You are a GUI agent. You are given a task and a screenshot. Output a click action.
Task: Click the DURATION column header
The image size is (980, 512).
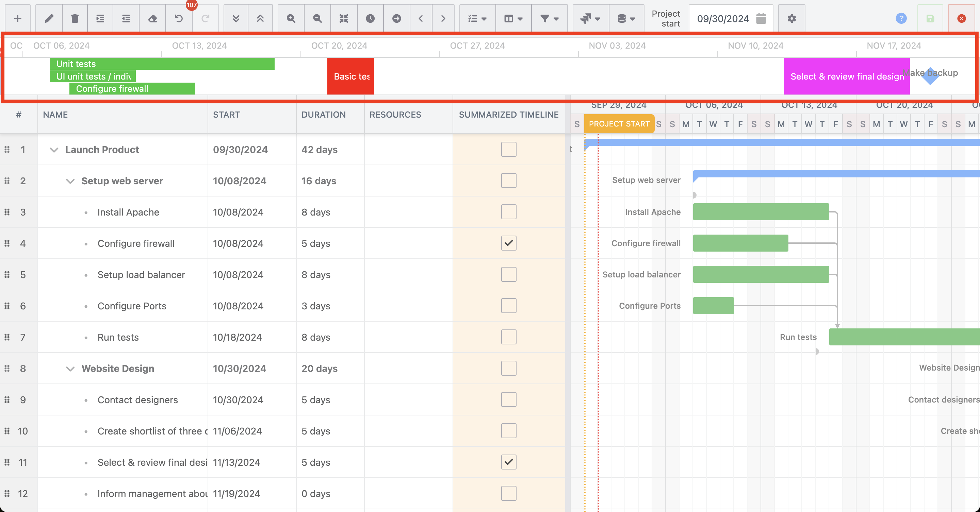[323, 115]
